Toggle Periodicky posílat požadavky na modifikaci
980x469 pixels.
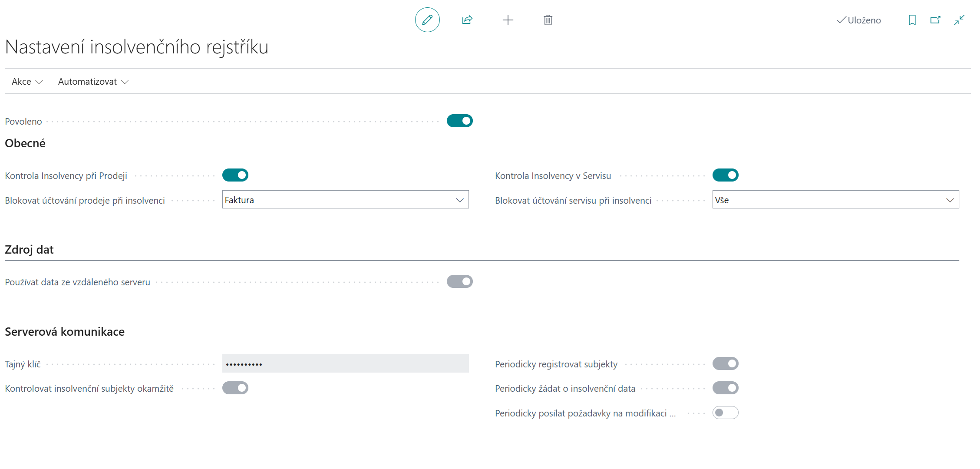725,413
